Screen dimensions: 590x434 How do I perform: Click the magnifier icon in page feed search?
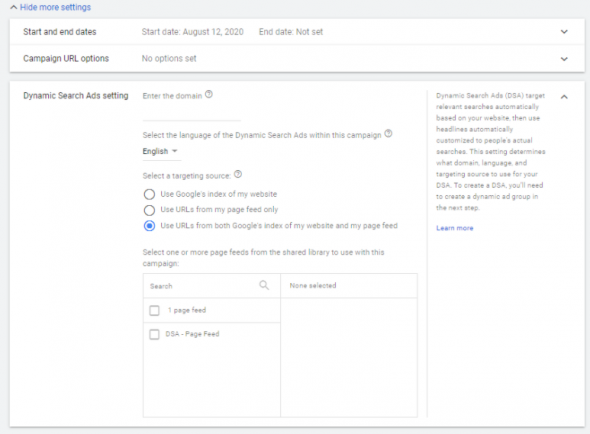264,285
